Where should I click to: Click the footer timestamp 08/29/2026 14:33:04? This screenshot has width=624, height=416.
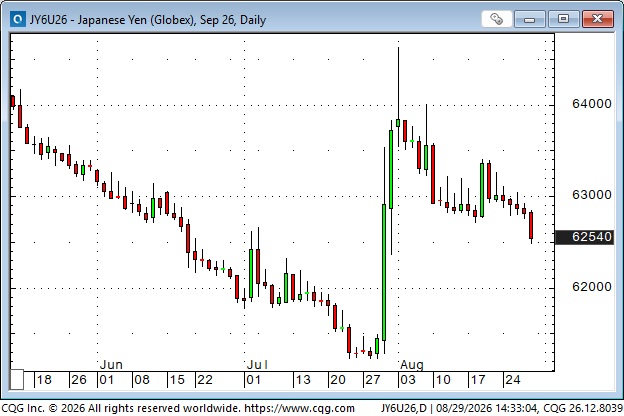[x=486, y=408]
